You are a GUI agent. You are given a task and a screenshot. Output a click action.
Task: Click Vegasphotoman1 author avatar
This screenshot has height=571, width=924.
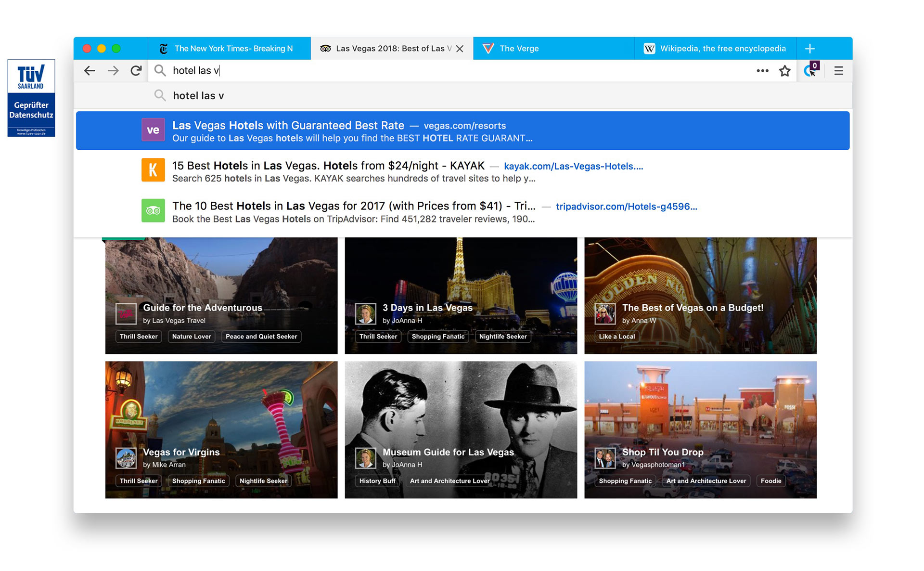[x=605, y=458]
